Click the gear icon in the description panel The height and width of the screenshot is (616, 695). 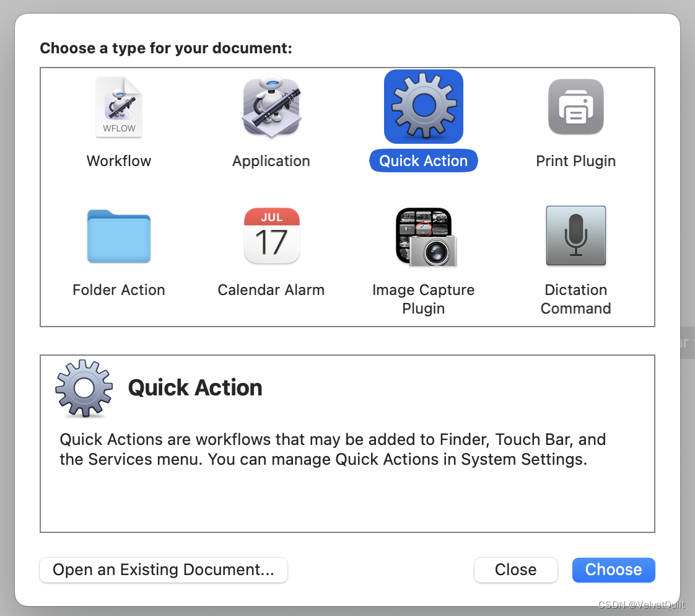pyautogui.click(x=84, y=389)
